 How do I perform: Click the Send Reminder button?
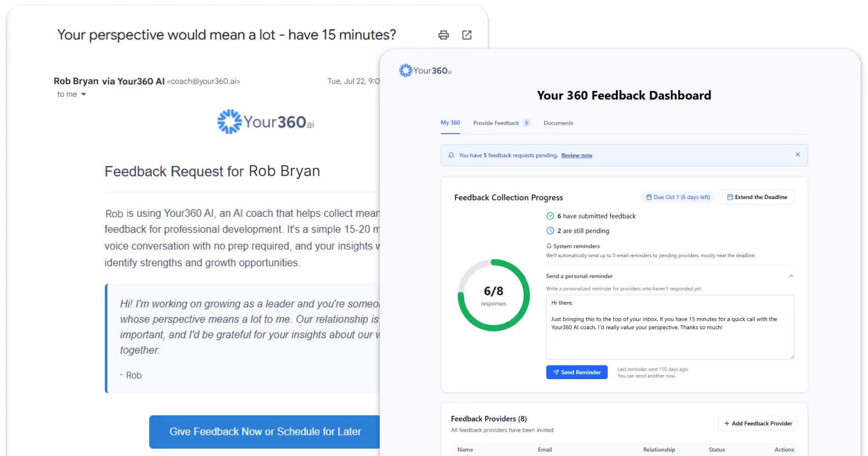(x=577, y=373)
